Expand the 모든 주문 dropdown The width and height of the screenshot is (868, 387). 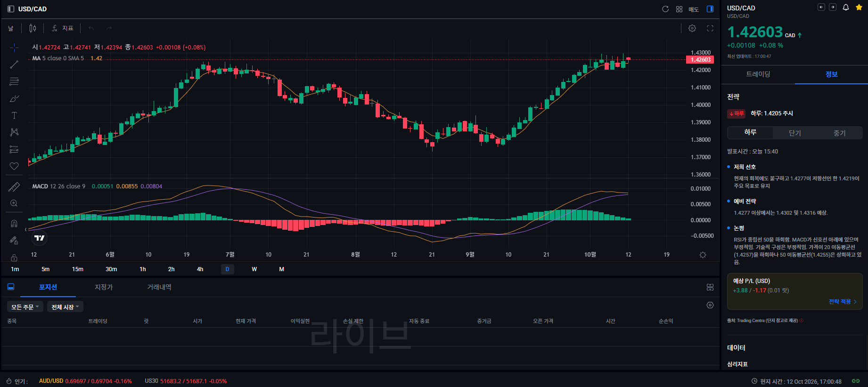25,307
